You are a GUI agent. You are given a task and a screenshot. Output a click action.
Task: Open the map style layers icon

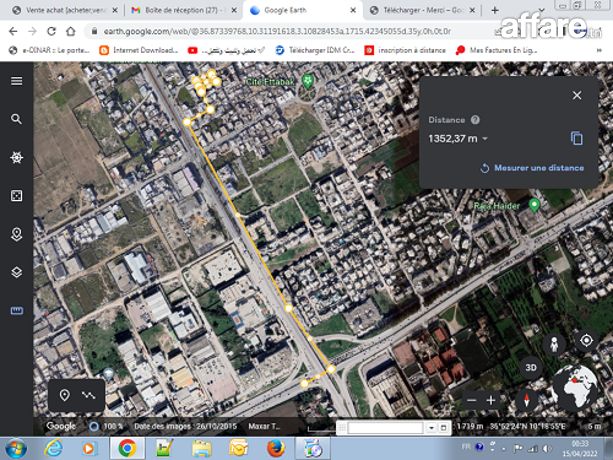(16, 272)
